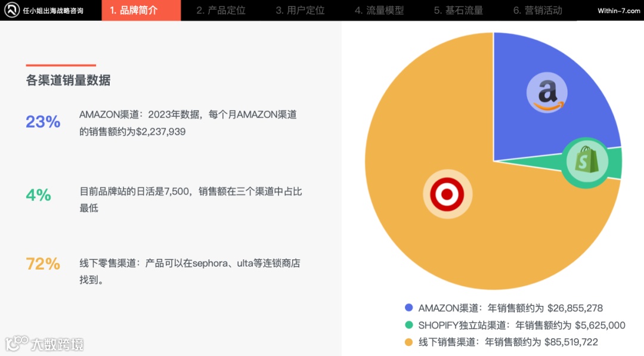644x356 pixels.
Task: Expand the 72% offline retail statistic
Action: pyautogui.click(x=42, y=263)
